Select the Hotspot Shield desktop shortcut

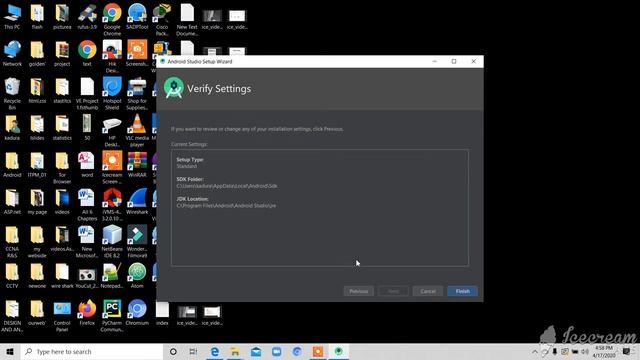click(x=112, y=94)
